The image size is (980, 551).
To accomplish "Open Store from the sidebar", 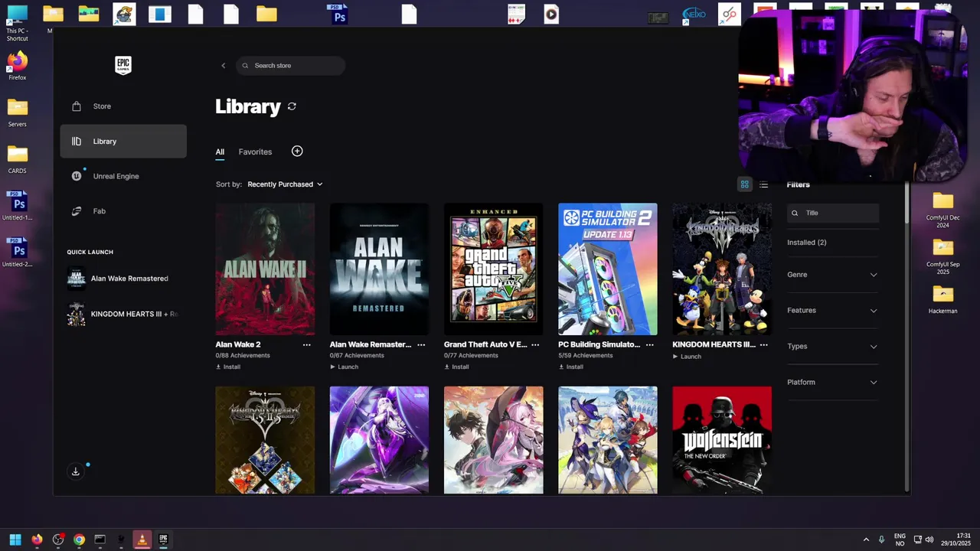I will point(123,106).
